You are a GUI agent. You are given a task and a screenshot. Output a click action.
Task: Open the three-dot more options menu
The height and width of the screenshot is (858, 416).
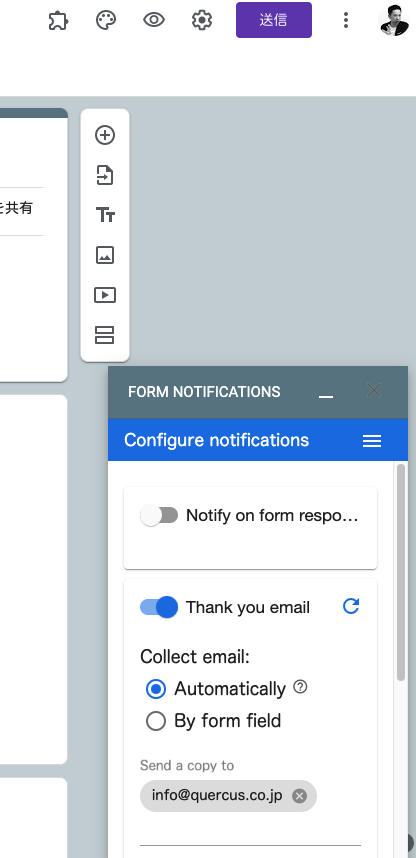pos(345,20)
